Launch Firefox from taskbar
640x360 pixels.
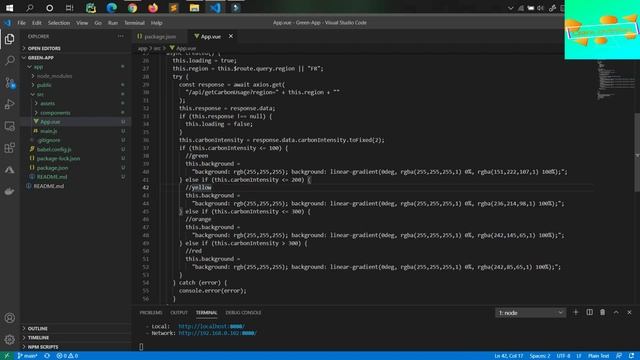tap(153, 8)
